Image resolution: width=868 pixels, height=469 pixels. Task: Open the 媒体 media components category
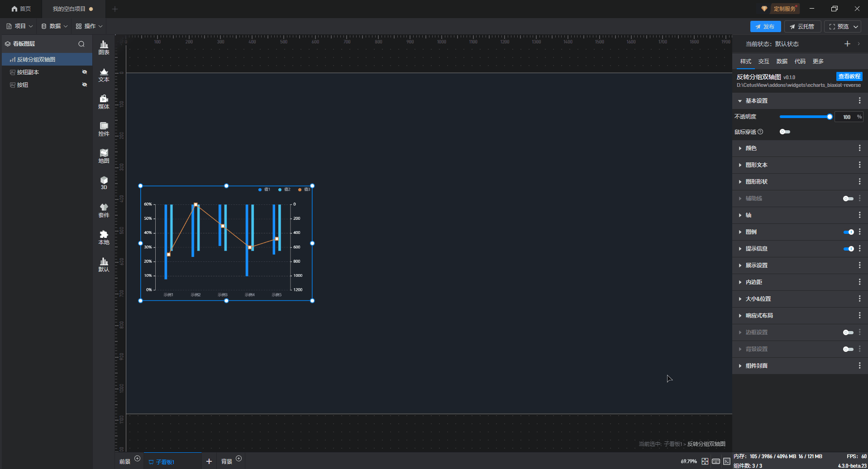pyautogui.click(x=104, y=102)
